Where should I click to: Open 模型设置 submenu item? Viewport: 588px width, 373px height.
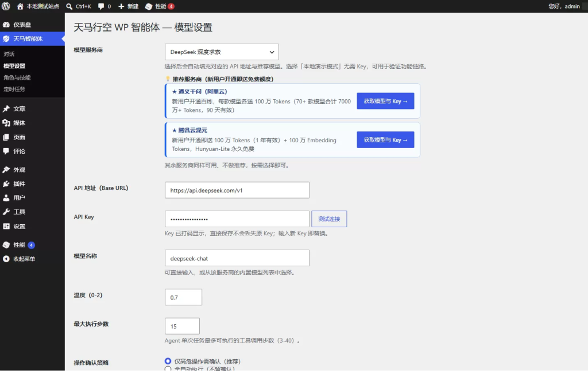click(x=14, y=66)
